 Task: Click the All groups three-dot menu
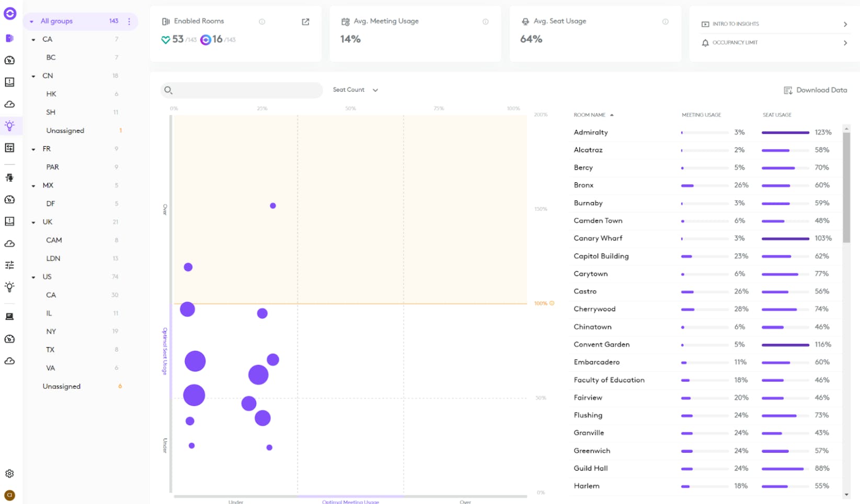129,21
